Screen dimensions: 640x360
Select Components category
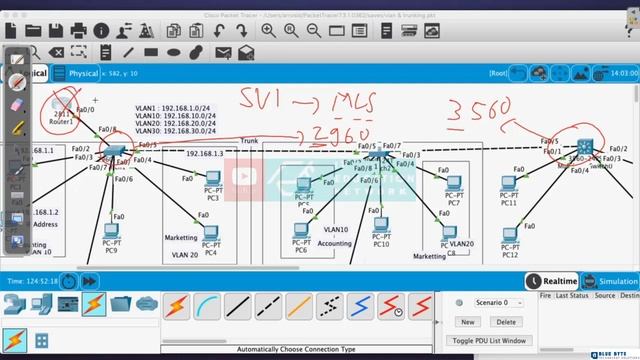(x=68, y=304)
